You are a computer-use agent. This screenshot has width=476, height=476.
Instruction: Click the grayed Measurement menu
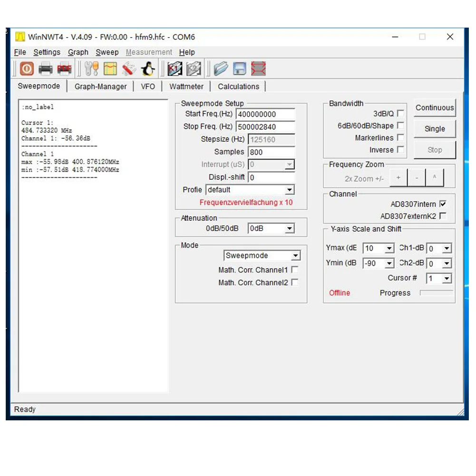[149, 52]
